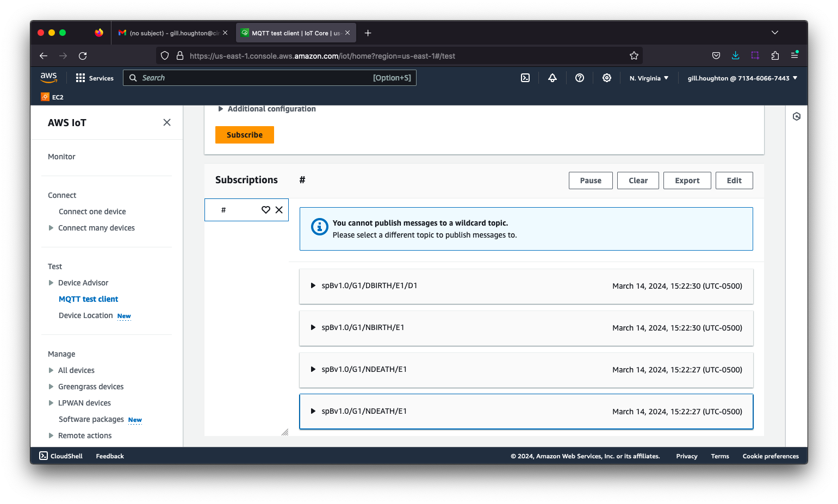Screen dimensions: 838x504
Task: Favorite the # subscription with heart icon
Action: pyautogui.click(x=266, y=210)
